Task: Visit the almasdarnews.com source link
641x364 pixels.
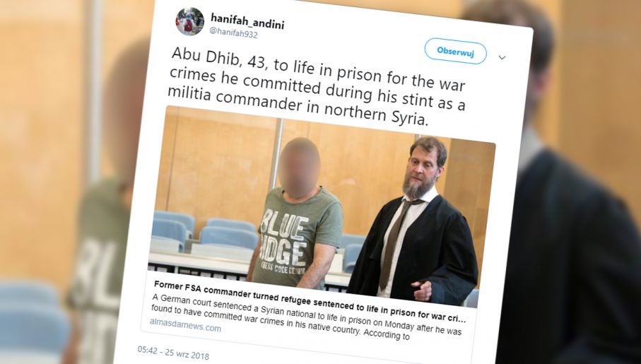Action: point(185,324)
